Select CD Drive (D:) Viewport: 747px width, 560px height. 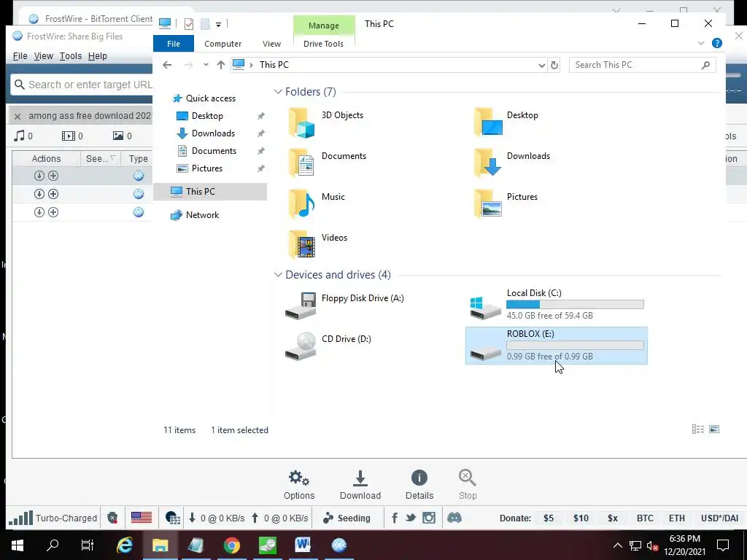coord(328,346)
